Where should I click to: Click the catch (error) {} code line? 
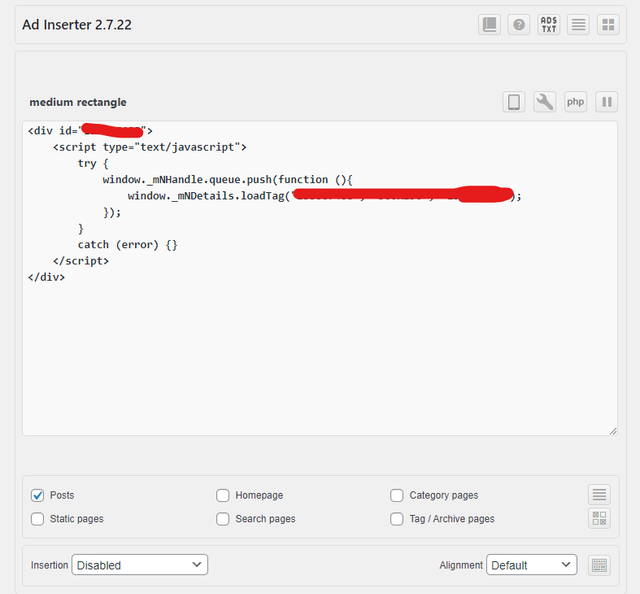[x=128, y=245]
